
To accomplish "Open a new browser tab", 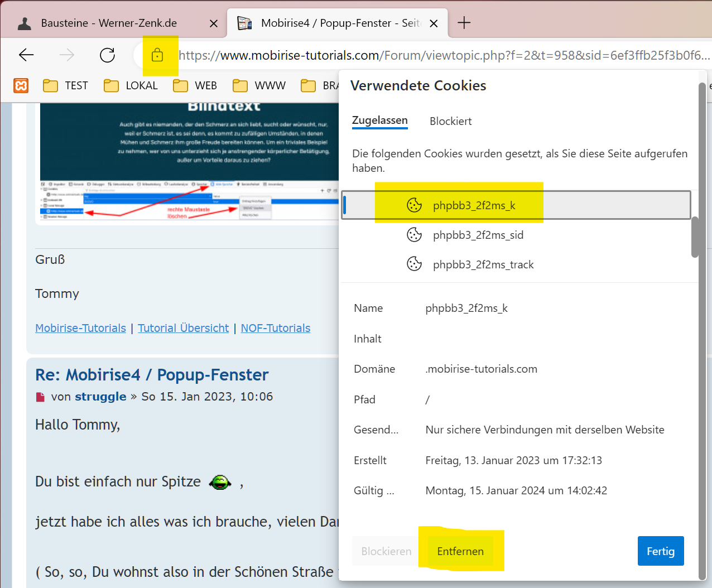I will 464,23.
